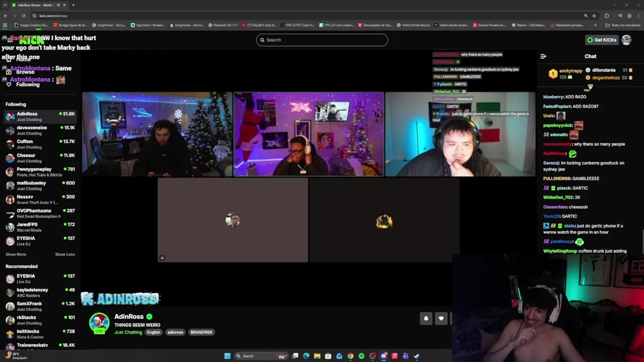The image size is (644, 362).
Task: Click AdinRoss streamer avatar below video
Action: tap(99, 323)
